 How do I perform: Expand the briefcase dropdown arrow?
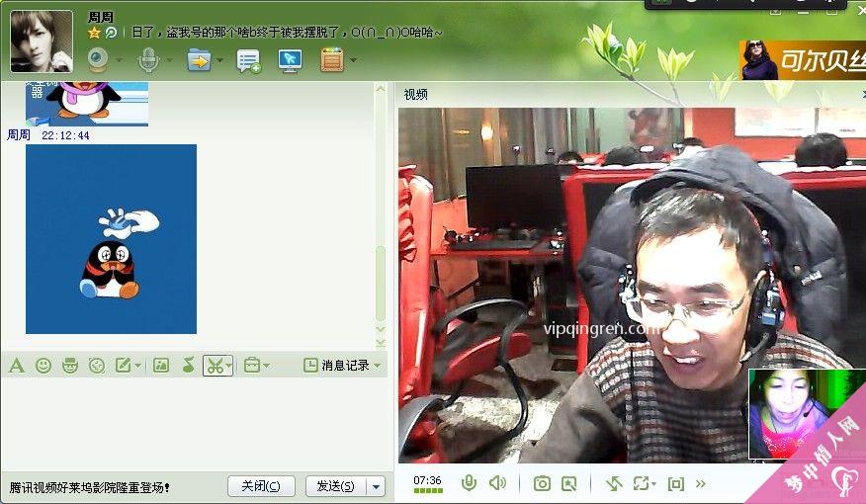(267, 366)
